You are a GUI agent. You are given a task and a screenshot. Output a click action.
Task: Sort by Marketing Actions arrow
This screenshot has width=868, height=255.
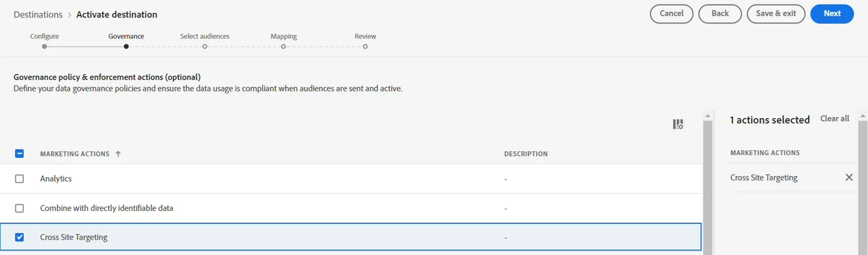tap(118, 153)
